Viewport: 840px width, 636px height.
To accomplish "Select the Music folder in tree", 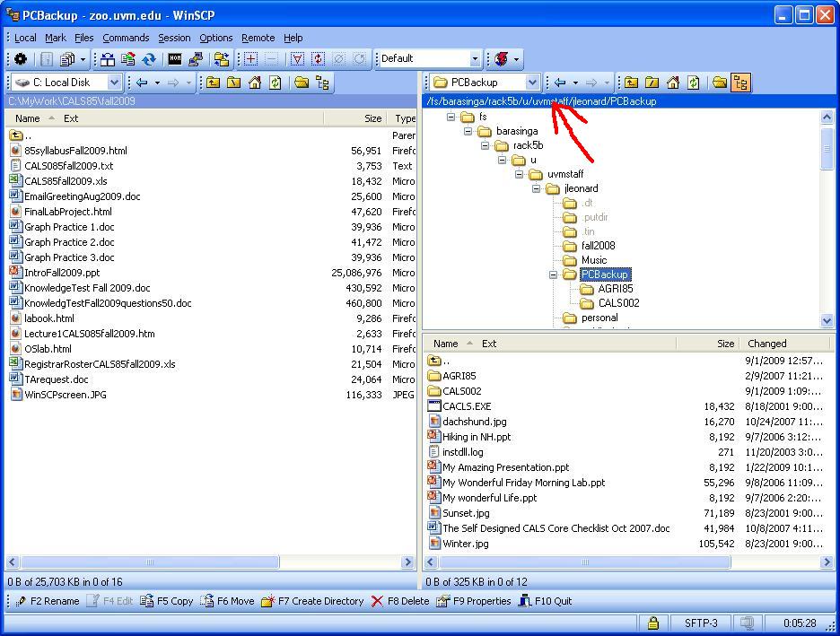I will pos(594,260).
